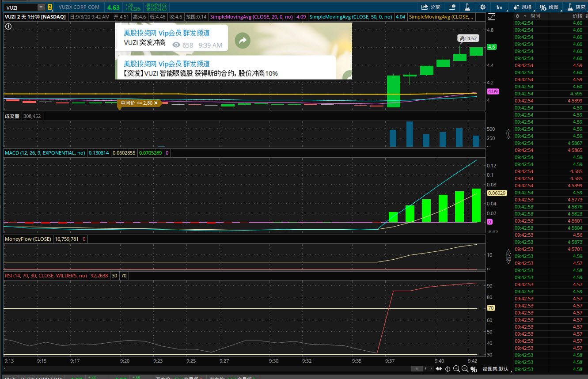Click the 时间 column header
The image size is (588, 379).
coord(535,16)
